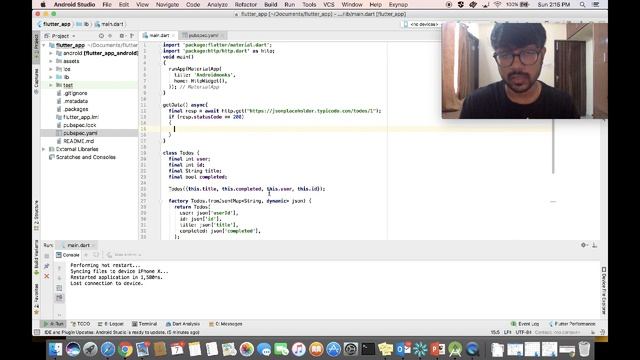Viewport: 640px width, 360px height.
Task: Expand the test folder
Action: [51, 85]
